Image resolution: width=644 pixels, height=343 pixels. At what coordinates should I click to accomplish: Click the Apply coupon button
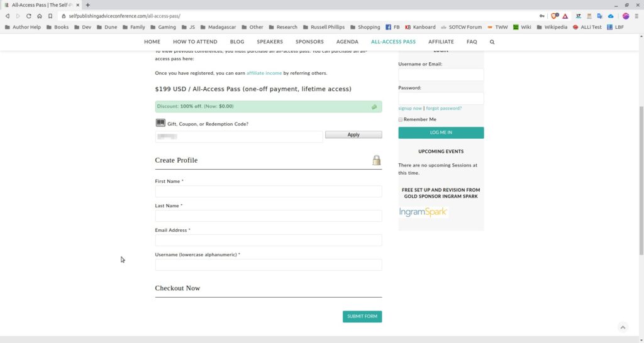pos(353,134)
